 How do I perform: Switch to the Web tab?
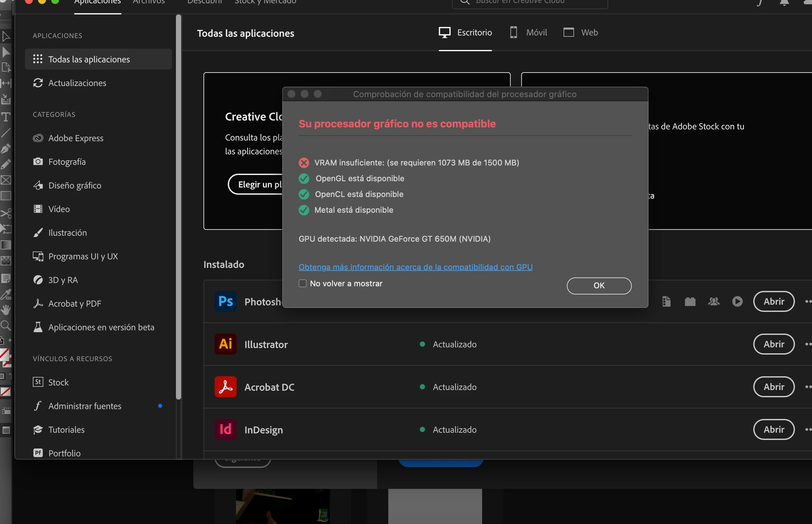tap(581, 33)
